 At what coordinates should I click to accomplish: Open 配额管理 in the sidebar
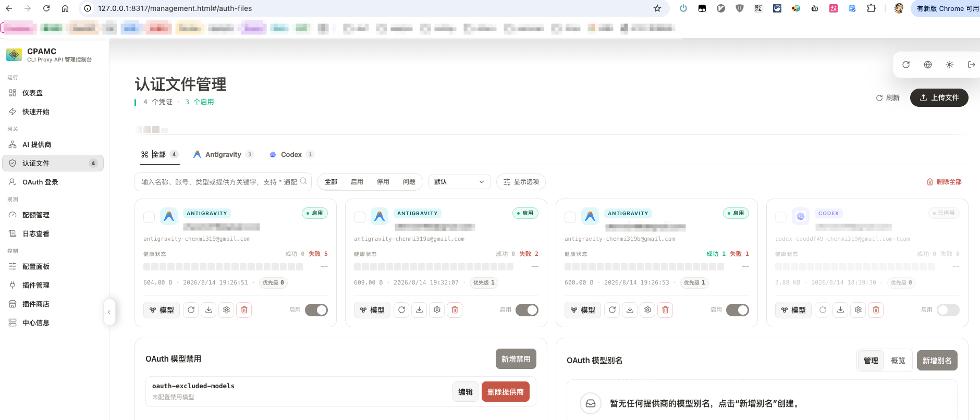[53, 215]
